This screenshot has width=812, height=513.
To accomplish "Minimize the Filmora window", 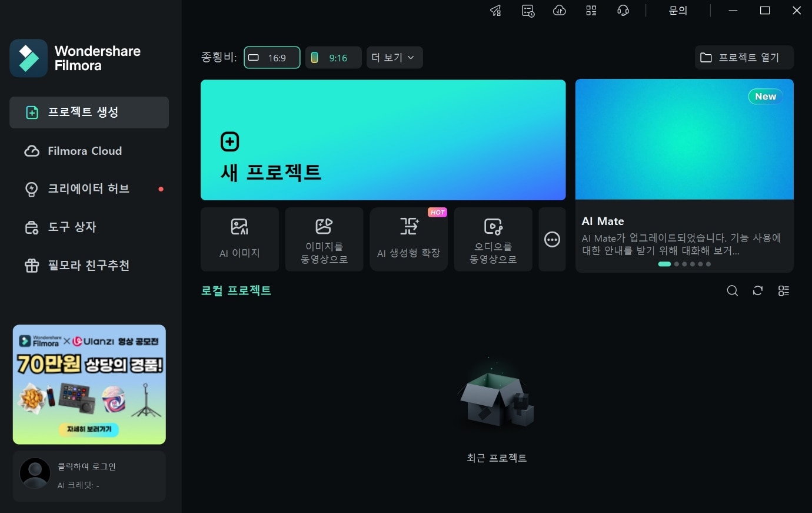I will 733,11.
